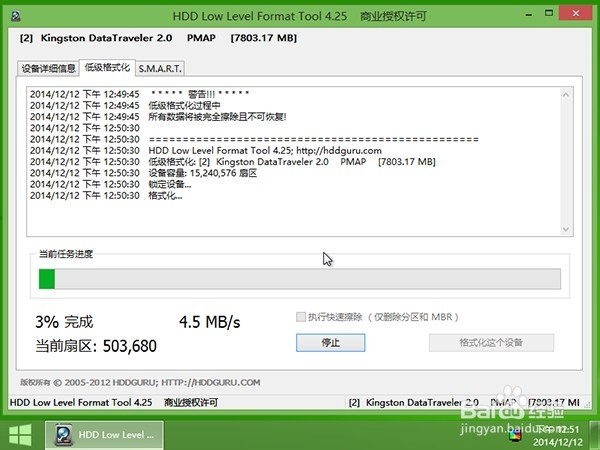Click the green task progress bar

(300, 279)
